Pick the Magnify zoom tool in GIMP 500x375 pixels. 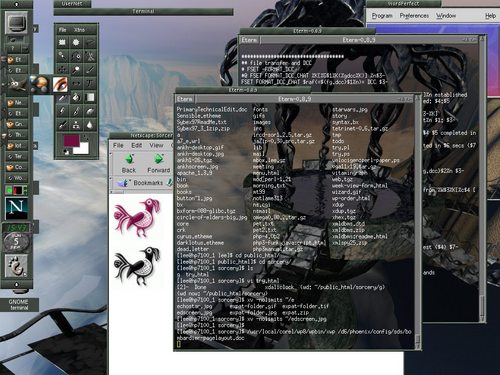pyautogui.click(x=76, y=70)
